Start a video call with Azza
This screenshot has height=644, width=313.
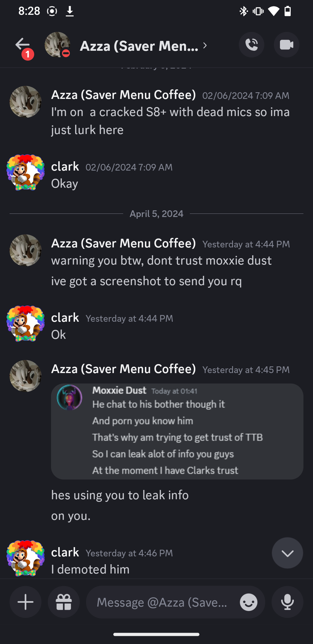point(286,45)
